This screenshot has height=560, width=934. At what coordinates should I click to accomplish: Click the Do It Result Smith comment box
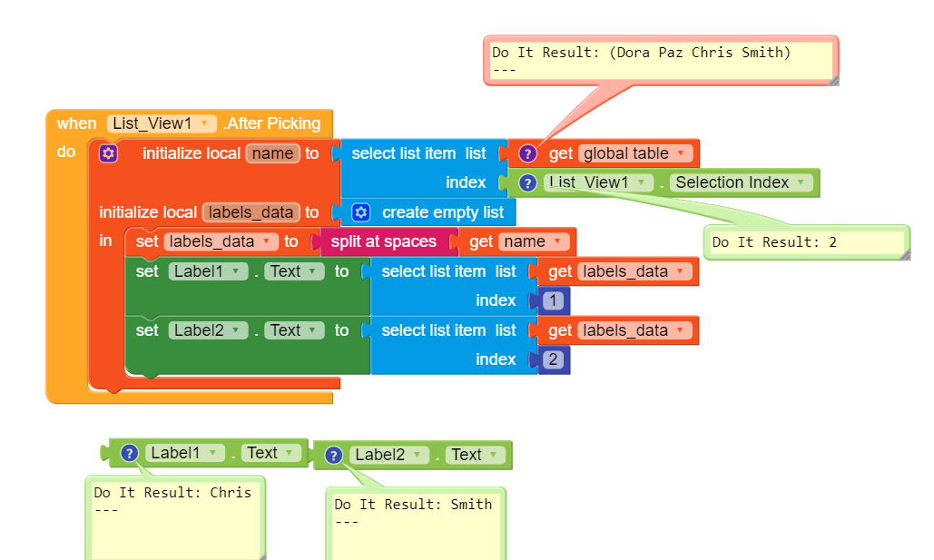point(416,525)
